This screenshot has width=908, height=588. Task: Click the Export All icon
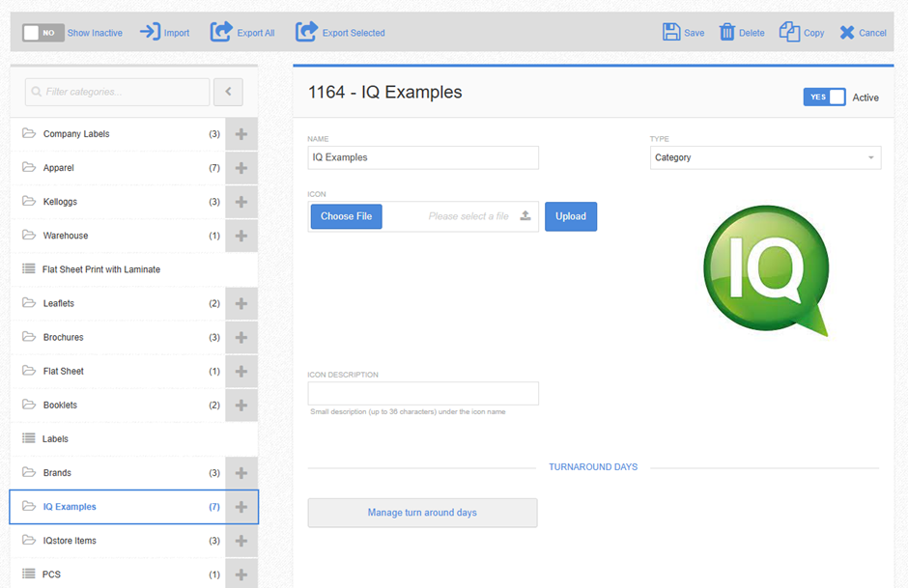220,32
